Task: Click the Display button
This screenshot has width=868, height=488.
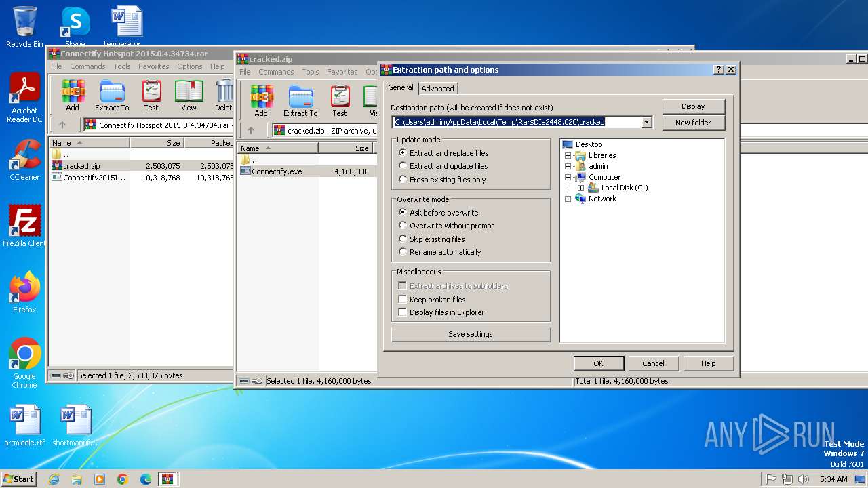Action: tap(693, 106)
